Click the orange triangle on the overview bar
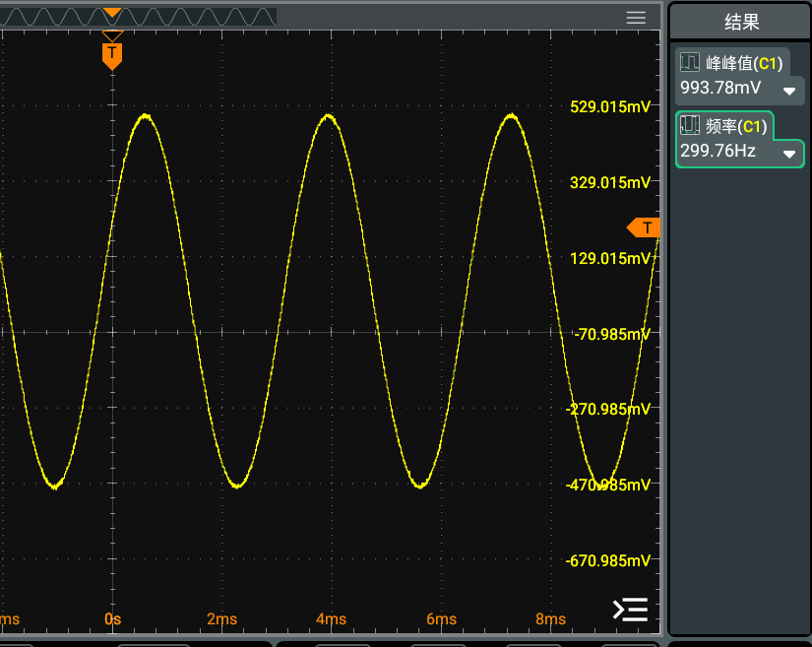The height and width of the screenshot is (647, 812). coord(112,13)
